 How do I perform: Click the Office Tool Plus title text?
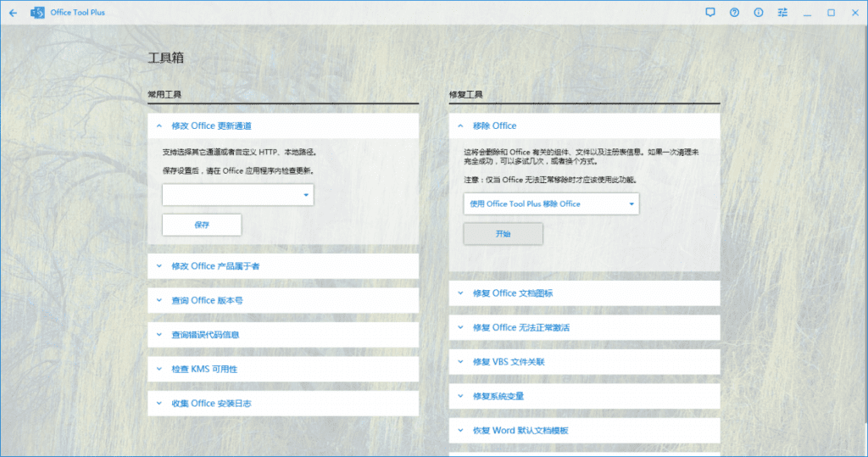click(x=77, y=13)
